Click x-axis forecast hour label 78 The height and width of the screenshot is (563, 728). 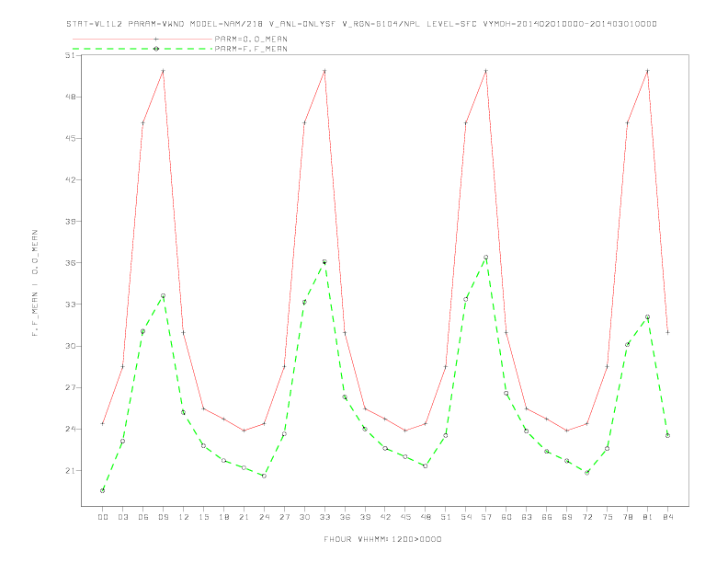pos(628,517)
